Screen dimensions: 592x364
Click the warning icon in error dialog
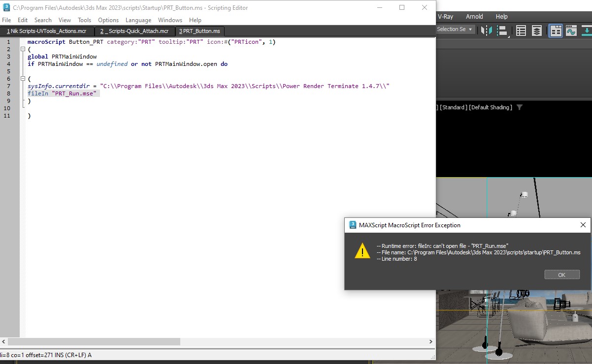point(362,251)
